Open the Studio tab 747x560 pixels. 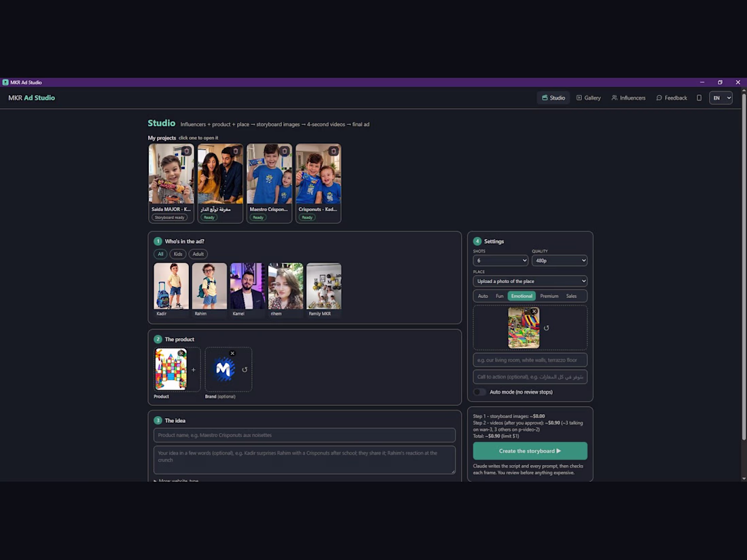553,98
